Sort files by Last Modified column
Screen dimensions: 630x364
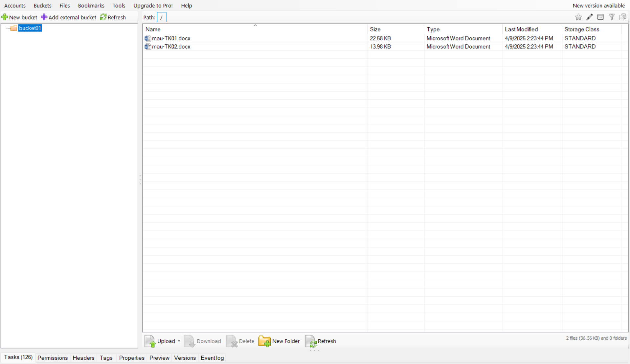[521, 30]
